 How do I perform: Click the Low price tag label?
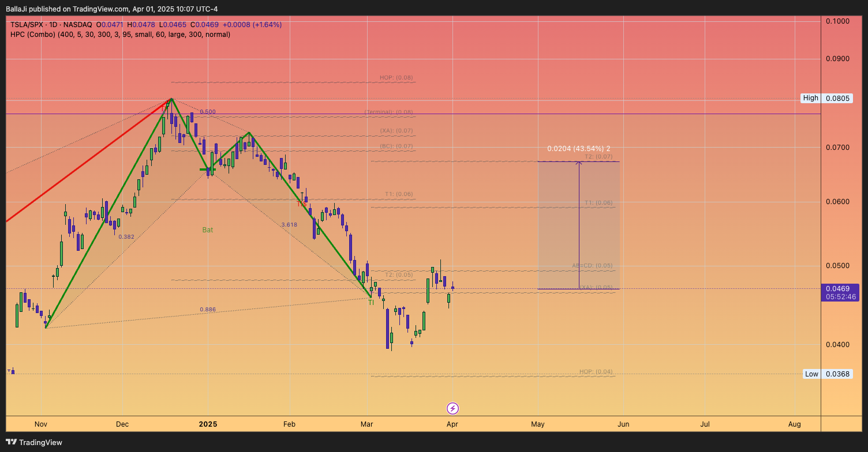coord(811,374)
